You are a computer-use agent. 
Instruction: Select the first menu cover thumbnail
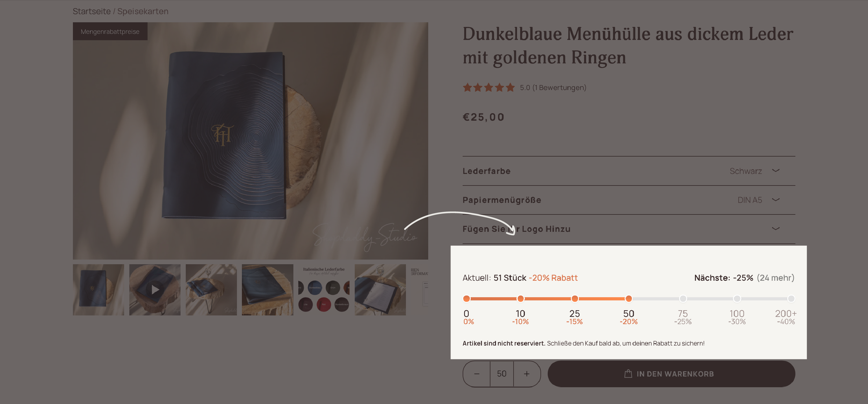(98, 290)
